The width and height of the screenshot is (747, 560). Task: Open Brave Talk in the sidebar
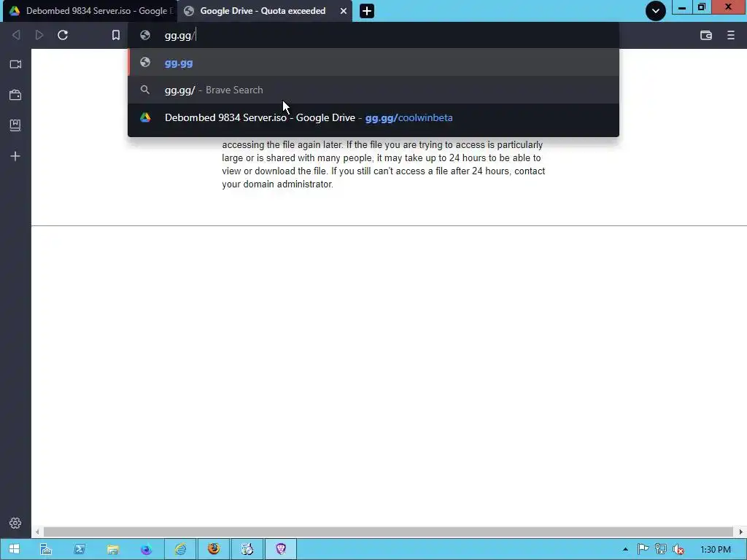click(x=15, y=64)
